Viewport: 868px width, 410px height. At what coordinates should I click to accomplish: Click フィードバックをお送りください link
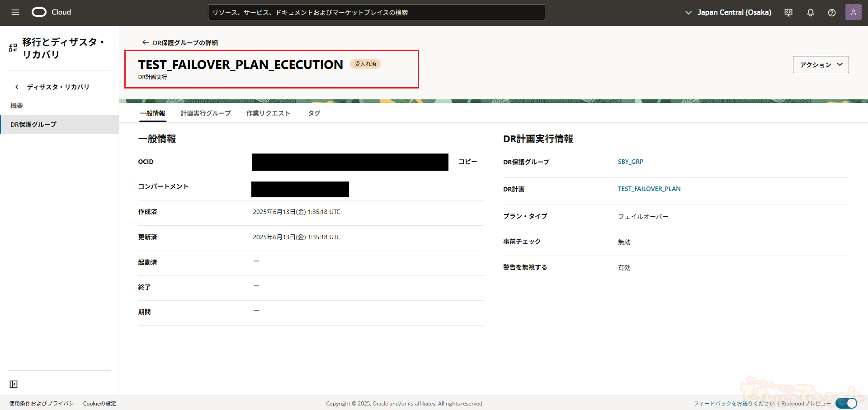pyautogui.click(x=734, y=404)
